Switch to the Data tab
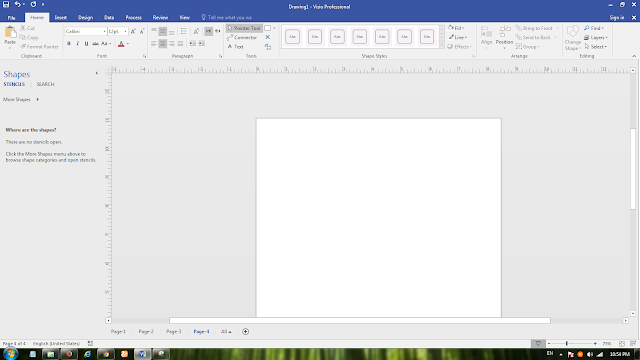 [109, 18]
